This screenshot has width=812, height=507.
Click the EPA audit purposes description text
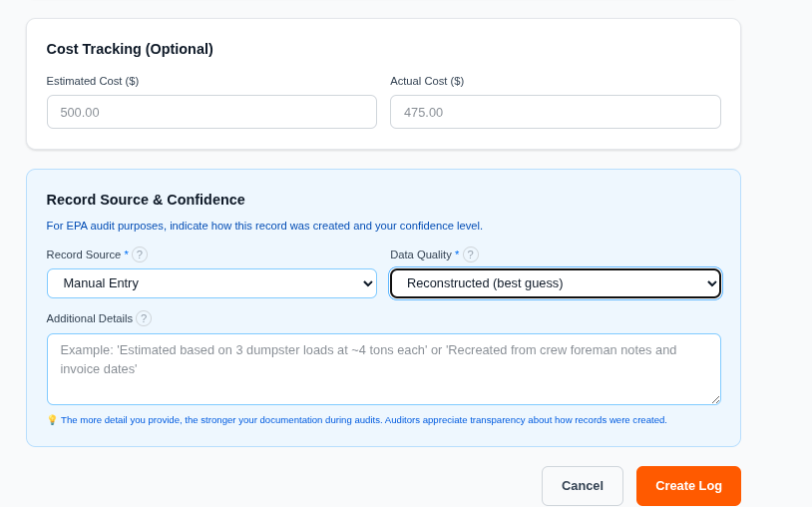tap(264, 226)
